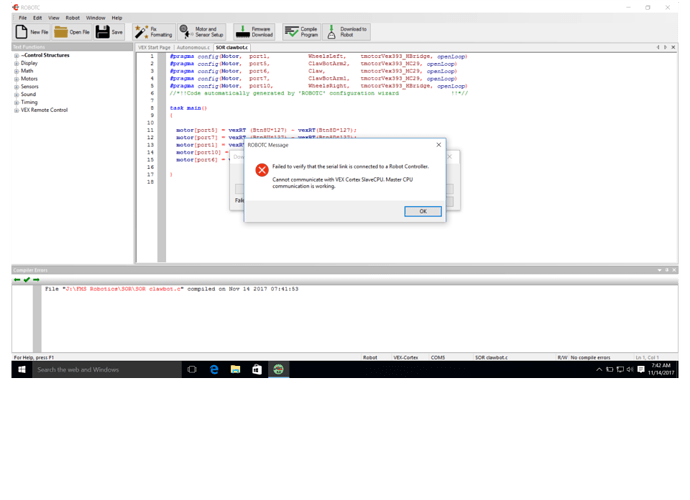The image size is (690, 500).
Task: Show hidden system tray icons
Action: tap(599, 370)
